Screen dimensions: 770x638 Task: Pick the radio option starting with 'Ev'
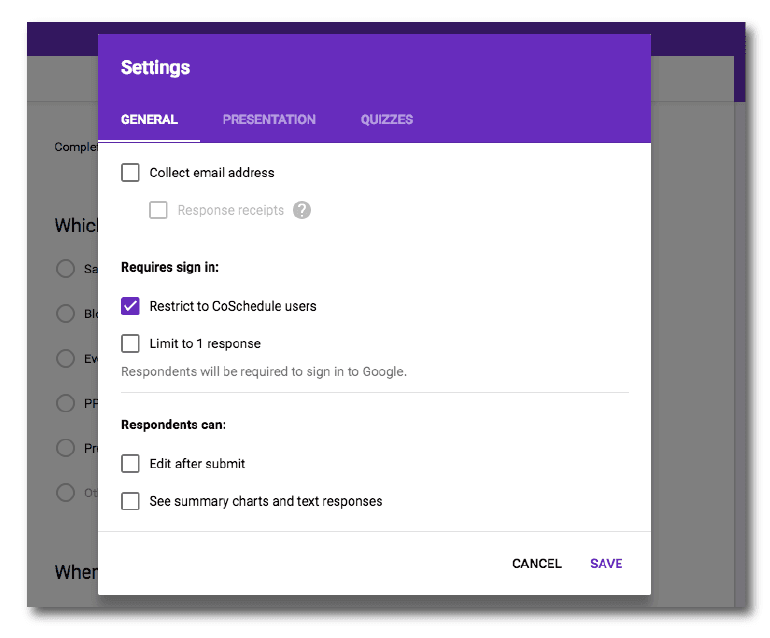pyautogui.click(x=66, y=359)
